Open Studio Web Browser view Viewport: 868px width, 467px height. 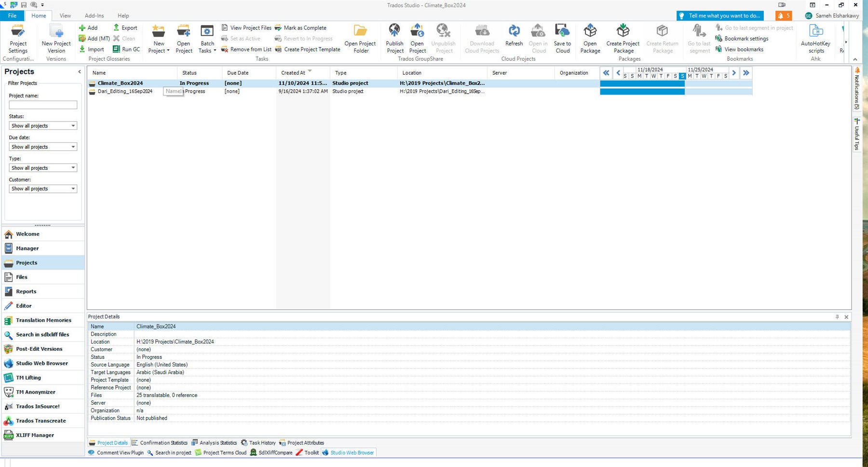[43, 363]
